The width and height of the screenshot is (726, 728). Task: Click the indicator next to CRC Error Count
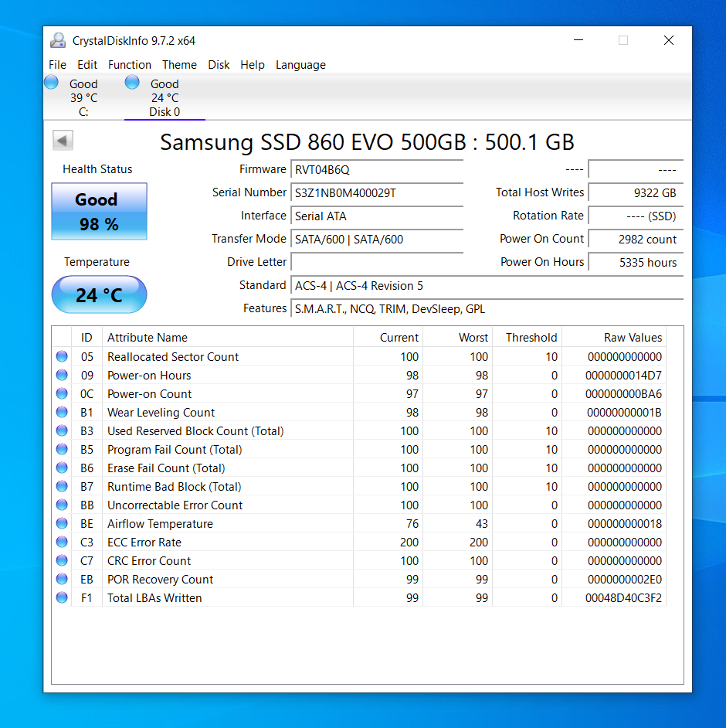pyautogui.click(x=62, y=560)
